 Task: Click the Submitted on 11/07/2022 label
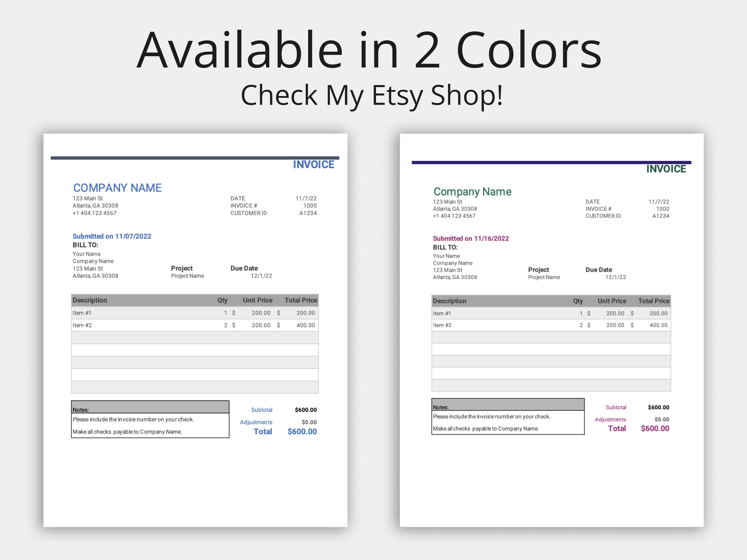[x=112, y=236]
